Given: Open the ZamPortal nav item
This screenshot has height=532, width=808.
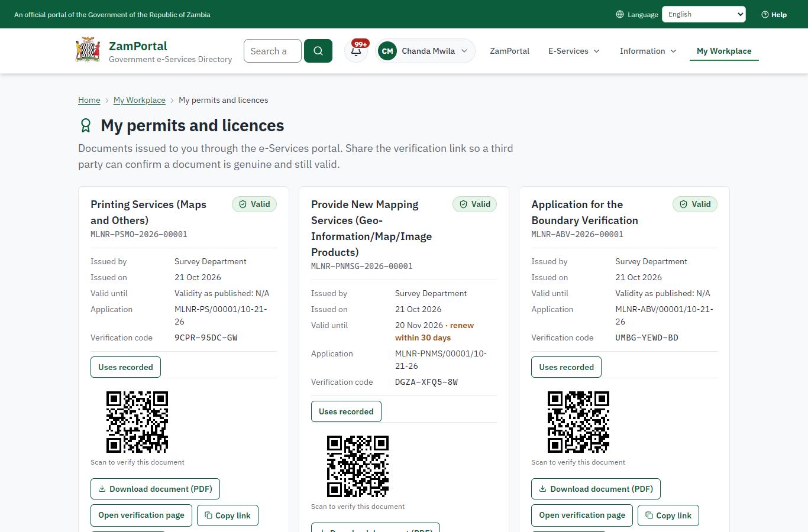Looking at the screenshot, I should pos(509,51).
